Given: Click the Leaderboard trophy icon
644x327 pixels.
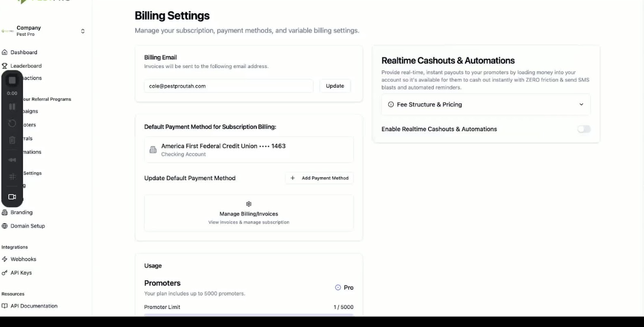Looking at the screenshot, I should coord(5,66).
